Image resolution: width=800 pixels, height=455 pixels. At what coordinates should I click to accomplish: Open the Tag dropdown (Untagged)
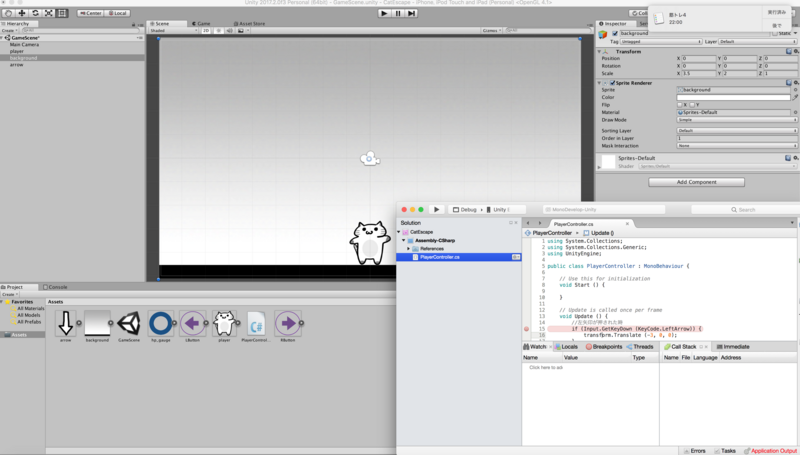(661, 42)
